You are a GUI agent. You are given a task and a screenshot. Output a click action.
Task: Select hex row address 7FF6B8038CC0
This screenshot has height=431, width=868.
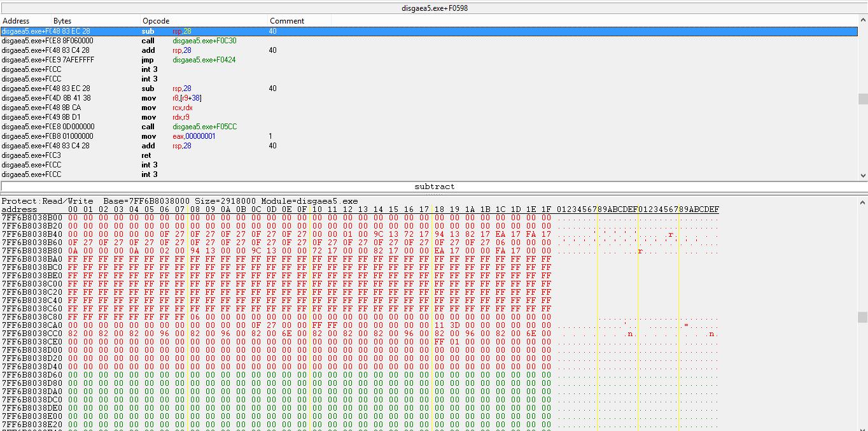tap(32, 334)
